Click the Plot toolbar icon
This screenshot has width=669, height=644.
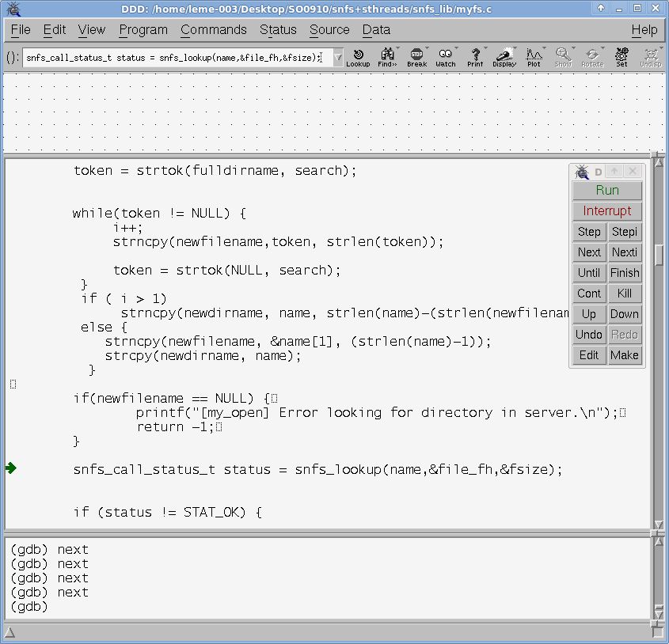click(534, 58)
